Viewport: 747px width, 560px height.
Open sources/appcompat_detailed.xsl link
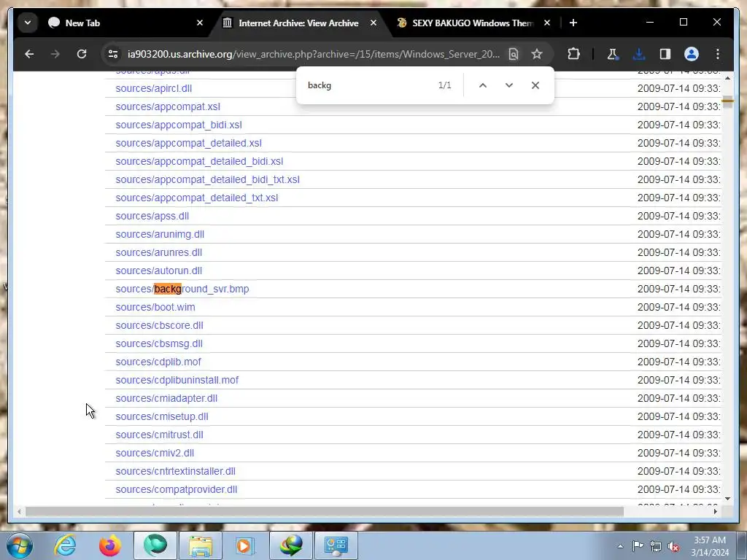pyautogui.click(x=188, y=143)
